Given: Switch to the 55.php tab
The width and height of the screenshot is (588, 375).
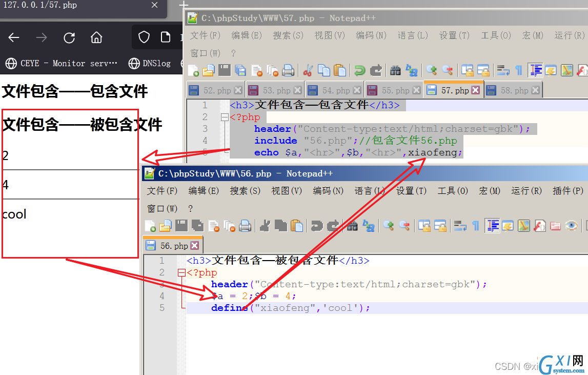Looking at the screenshot, I should pos(395,90).
